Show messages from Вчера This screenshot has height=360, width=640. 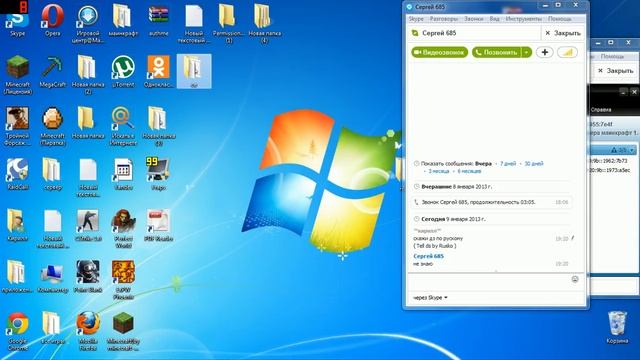click(483, 163)
